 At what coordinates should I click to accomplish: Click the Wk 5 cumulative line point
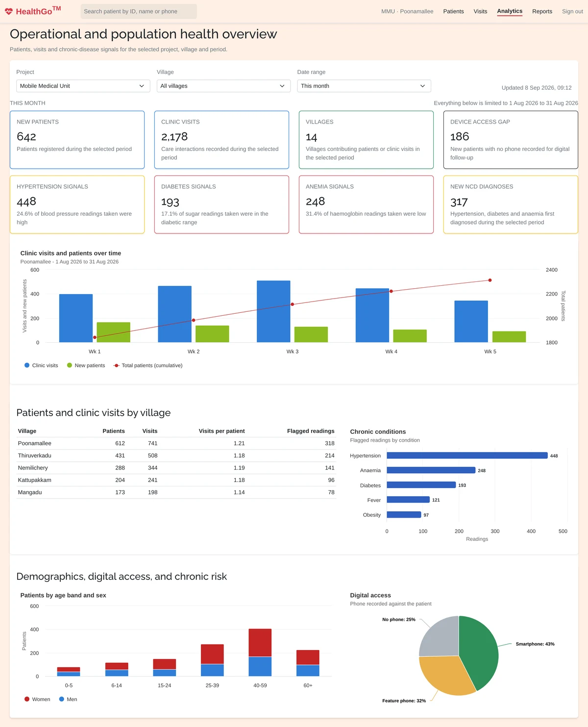coord(490,280)
